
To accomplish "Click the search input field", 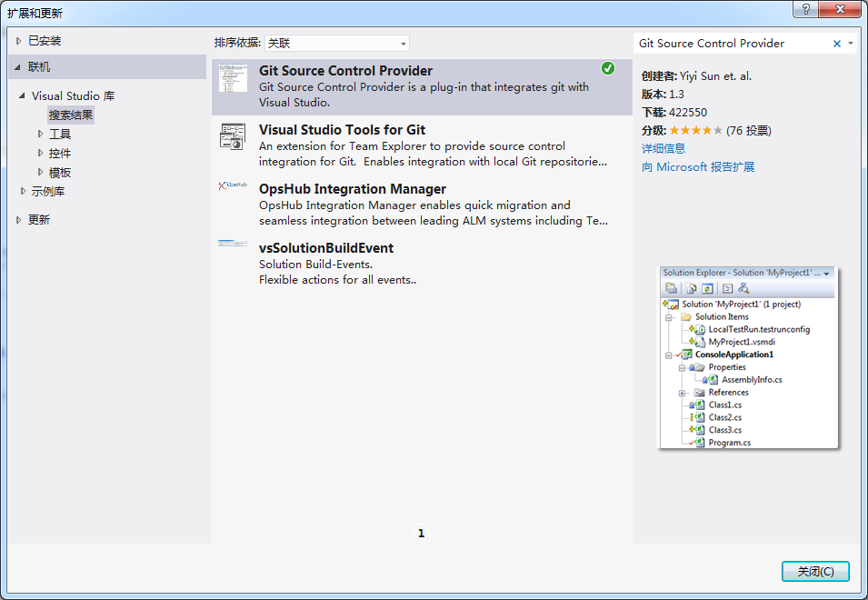I will click(x=732, y=44).
